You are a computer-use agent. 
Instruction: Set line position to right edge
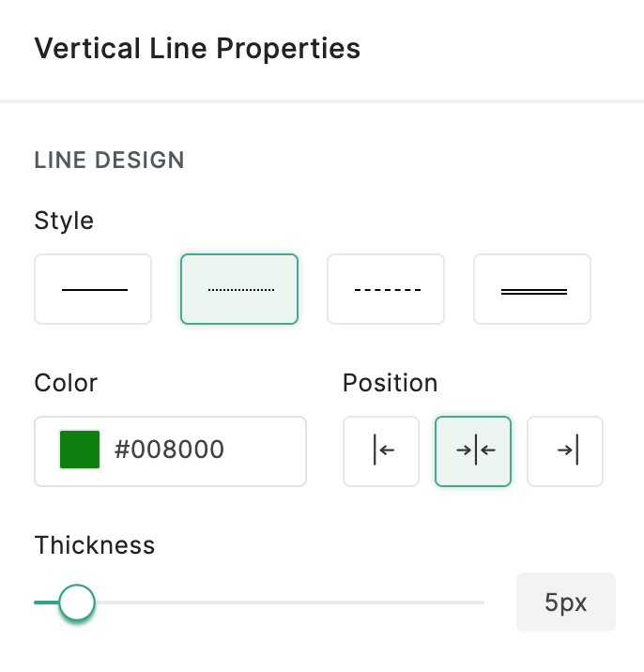565,451
